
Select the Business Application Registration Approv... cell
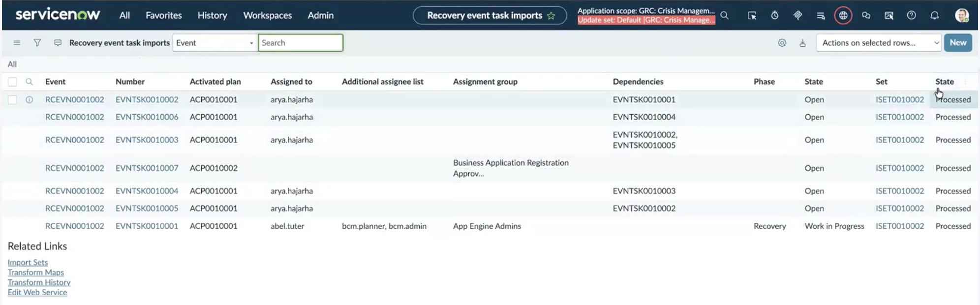(x=511, y=168)
